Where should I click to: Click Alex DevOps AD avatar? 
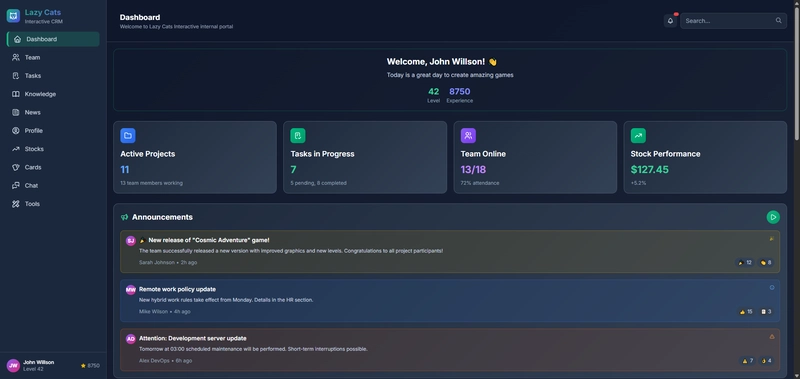click(131, 339)
